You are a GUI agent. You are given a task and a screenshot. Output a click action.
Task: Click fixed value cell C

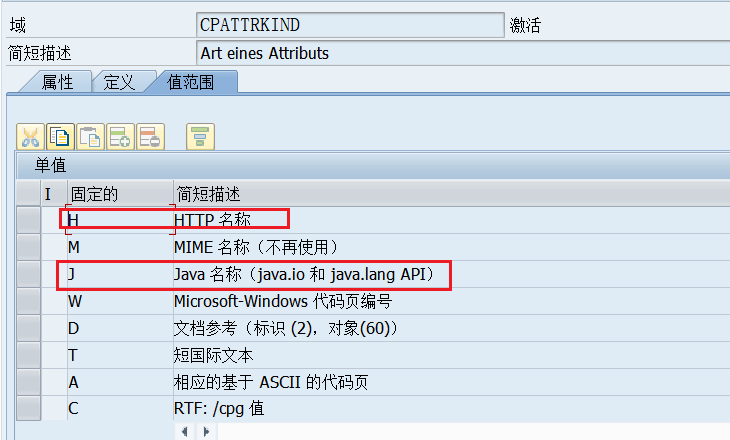120,408
